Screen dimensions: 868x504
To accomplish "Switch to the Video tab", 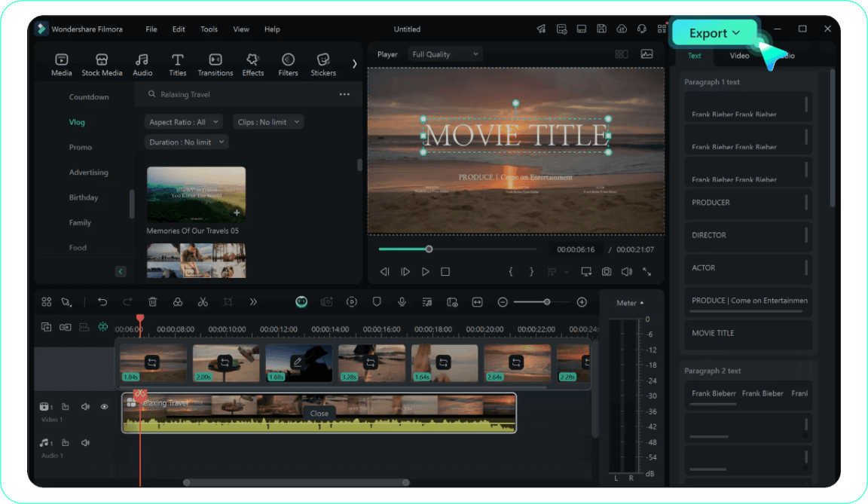I will (x=739, y=55).
